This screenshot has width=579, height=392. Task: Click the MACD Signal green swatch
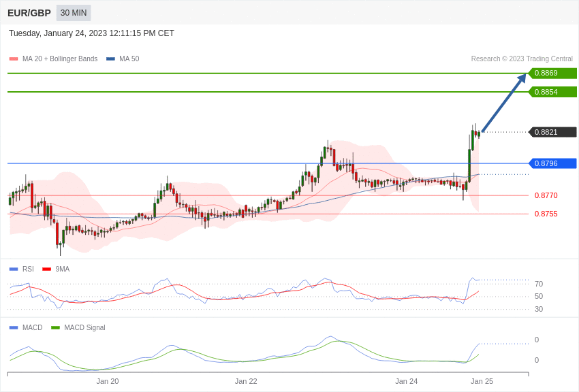point(55,327)
